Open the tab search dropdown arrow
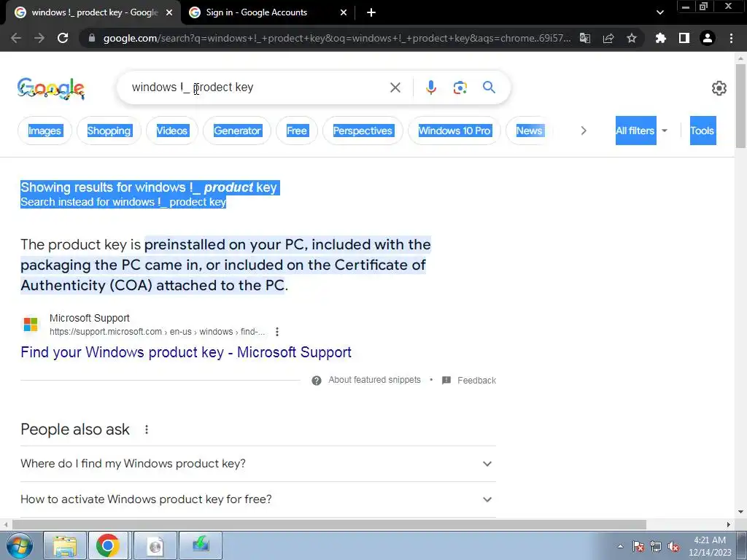 click(x=659, y=12)
